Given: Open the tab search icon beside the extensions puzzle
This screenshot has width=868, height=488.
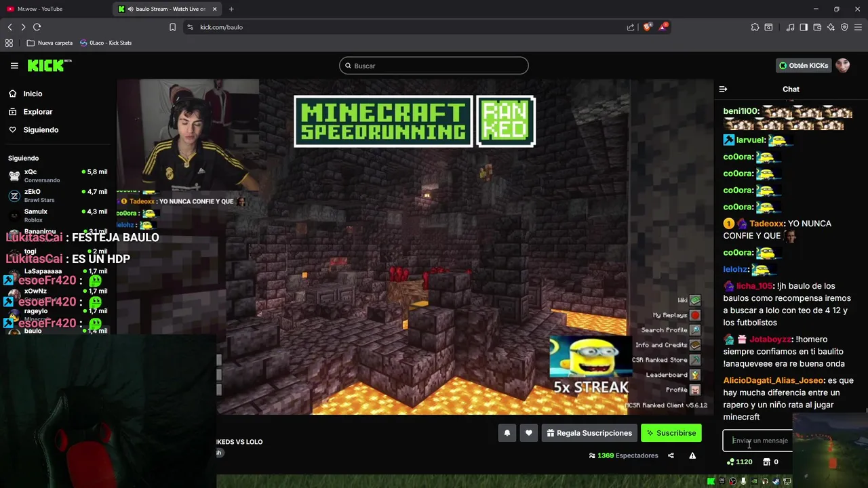Looking at the screenshot, I should (768, 27).
